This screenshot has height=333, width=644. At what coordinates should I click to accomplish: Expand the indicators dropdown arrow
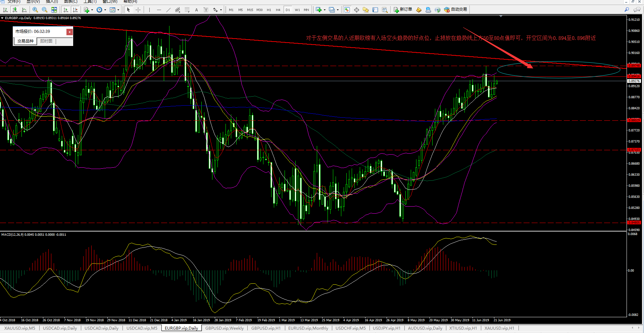[x=92, y=10]
